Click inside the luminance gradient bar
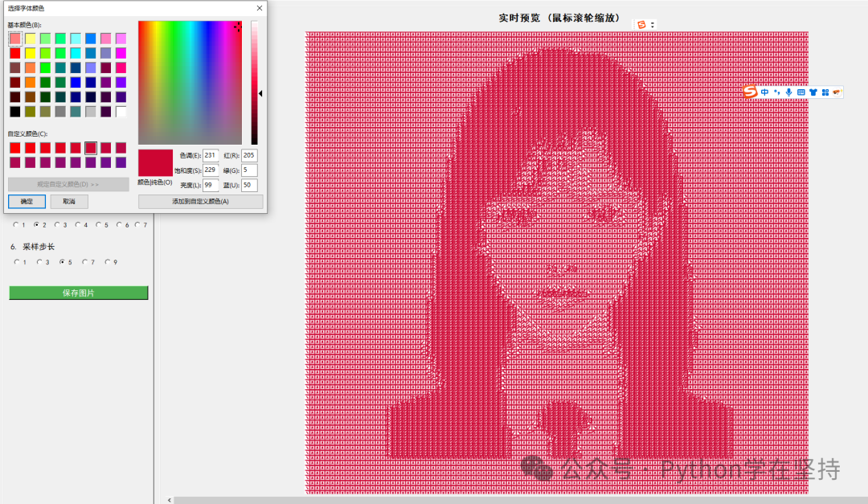The width and height of the screenshot is (868, 504). 254,83
